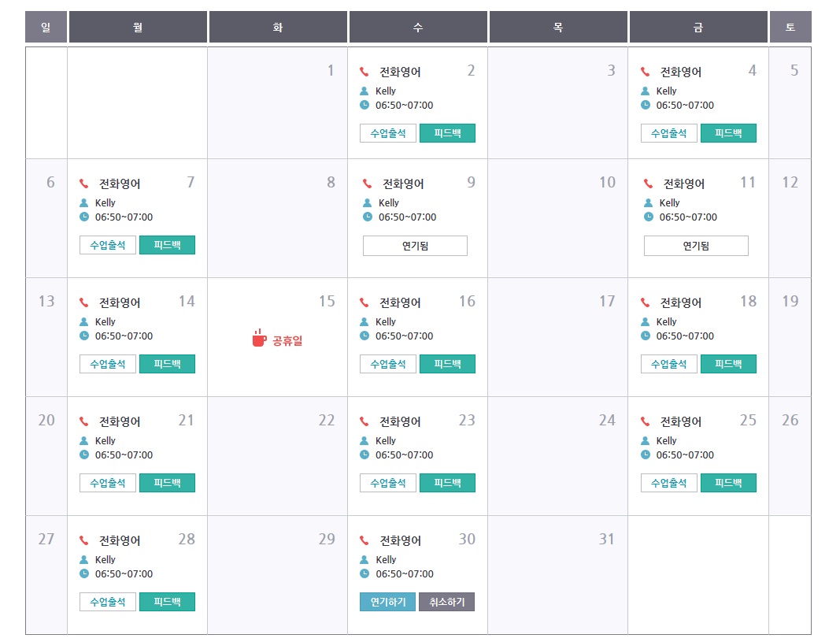The width and height of the screenshot is (840, 642).
Task: Click the clock icon on day 4
Action: tap(645, 105)
